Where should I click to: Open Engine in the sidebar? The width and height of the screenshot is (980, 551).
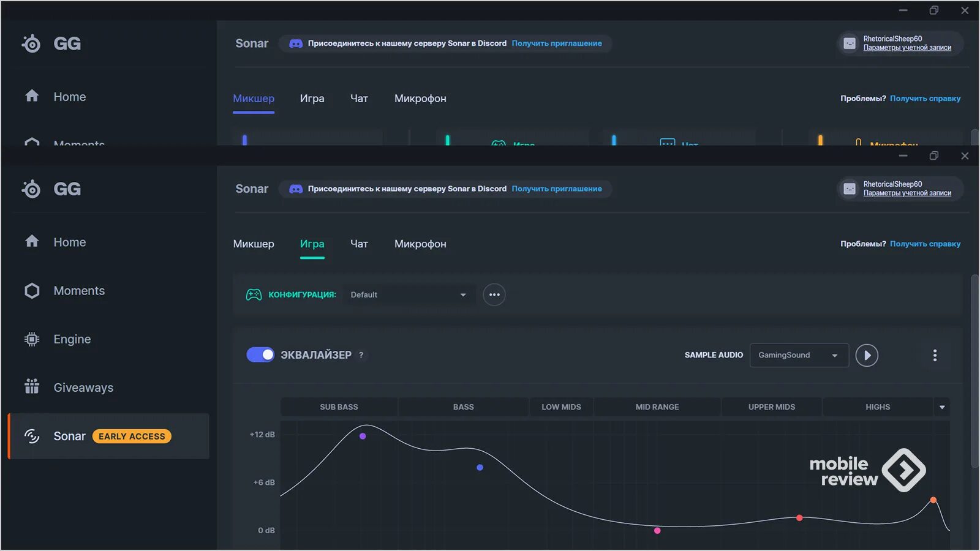tap(58, 339)
